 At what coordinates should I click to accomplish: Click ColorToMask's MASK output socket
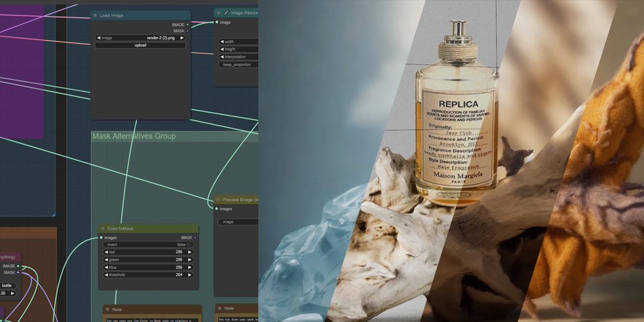[195, 238]
